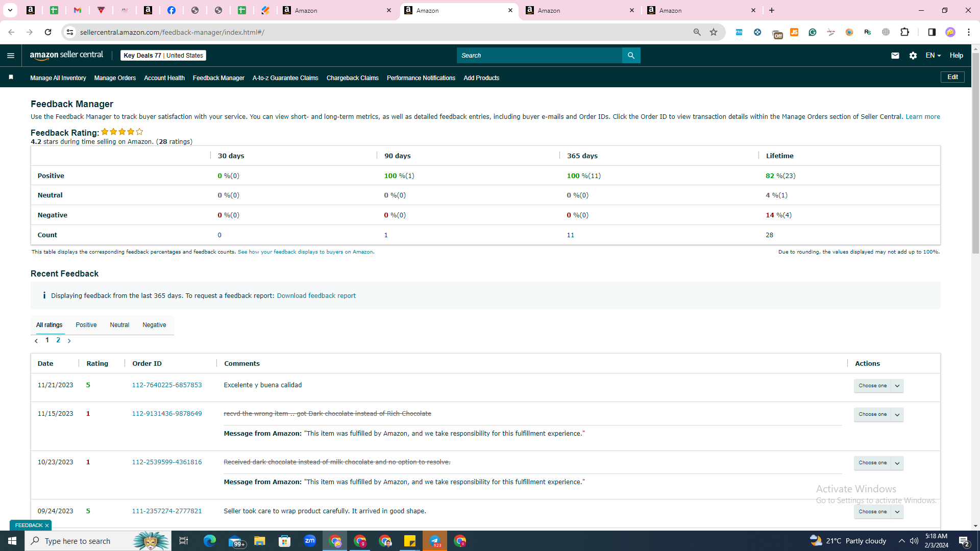Click the Windows search box
The image size is (980, 551).
click(x=97, y=541)
